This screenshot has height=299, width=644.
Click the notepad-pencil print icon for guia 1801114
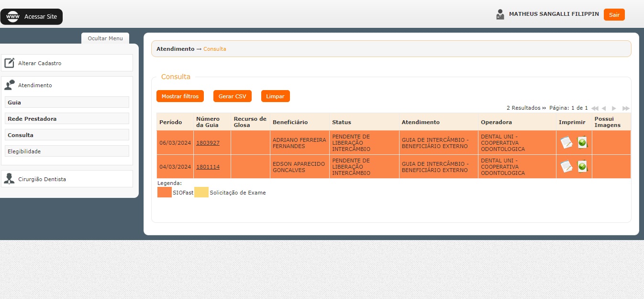[566, 166]
